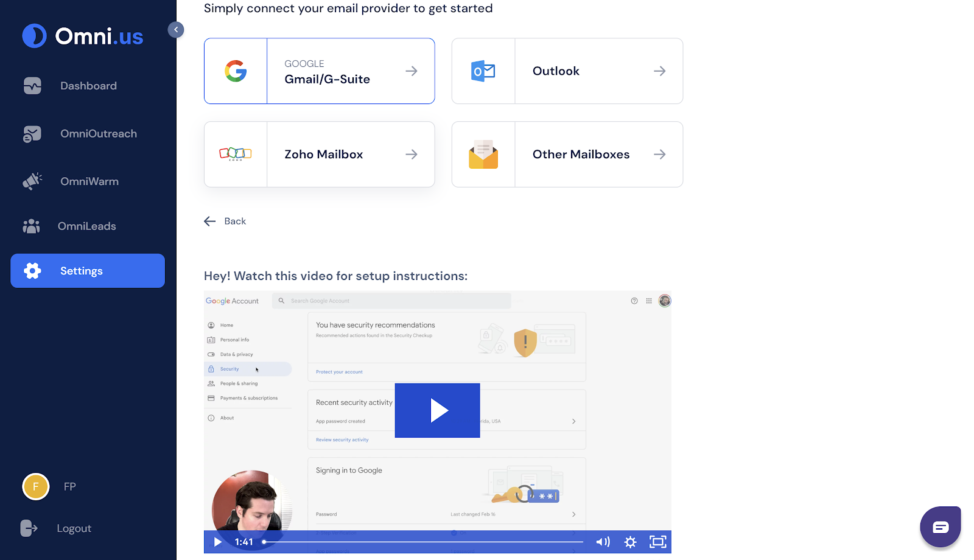
Task: Click the 1:41 video time label
Action: [243, 542]
